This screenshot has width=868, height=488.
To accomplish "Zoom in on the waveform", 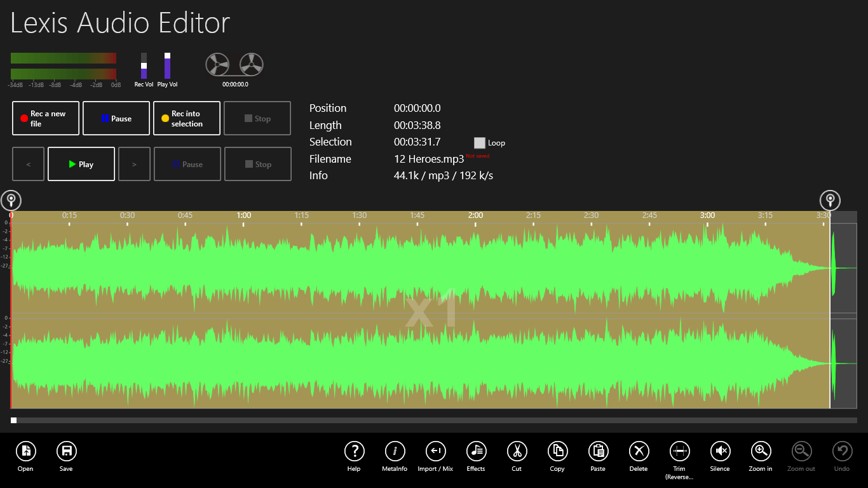I will coord(761,452).
